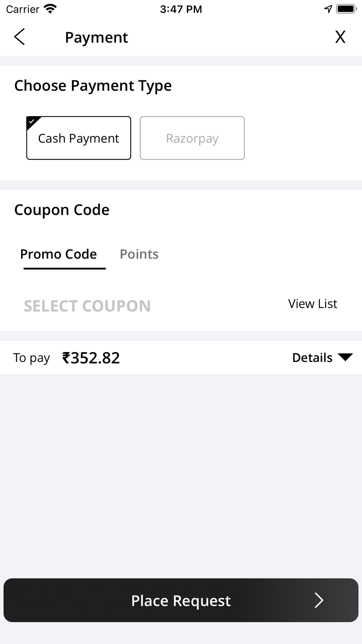Tap the 3:47 PM clock
Screen dimensions: 362x644
click(181, 9)
